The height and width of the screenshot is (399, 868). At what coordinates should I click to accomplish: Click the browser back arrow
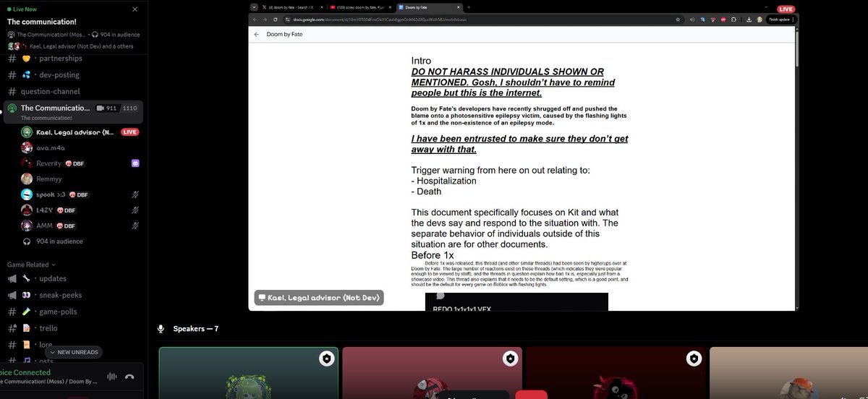pyautogui.click(x=255, y=20)
